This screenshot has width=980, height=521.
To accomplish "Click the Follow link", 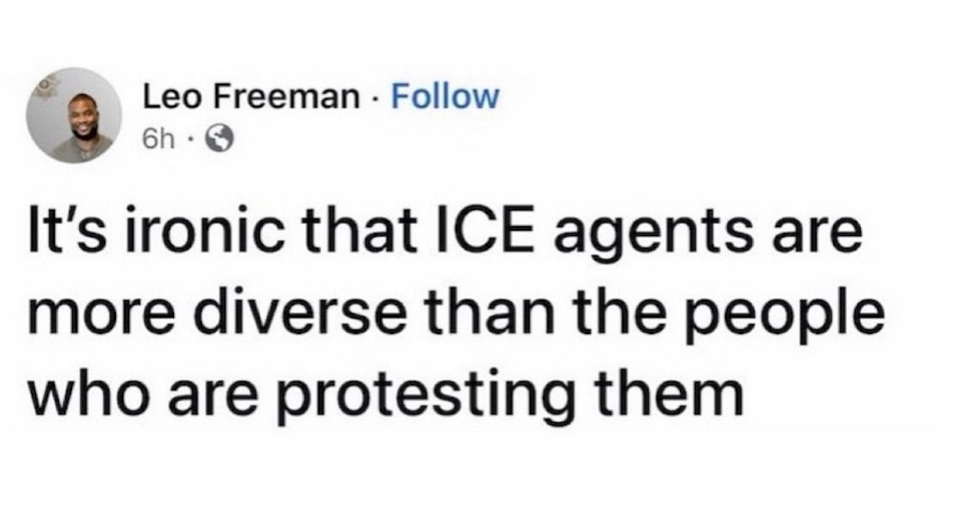I will coord(444,97).
